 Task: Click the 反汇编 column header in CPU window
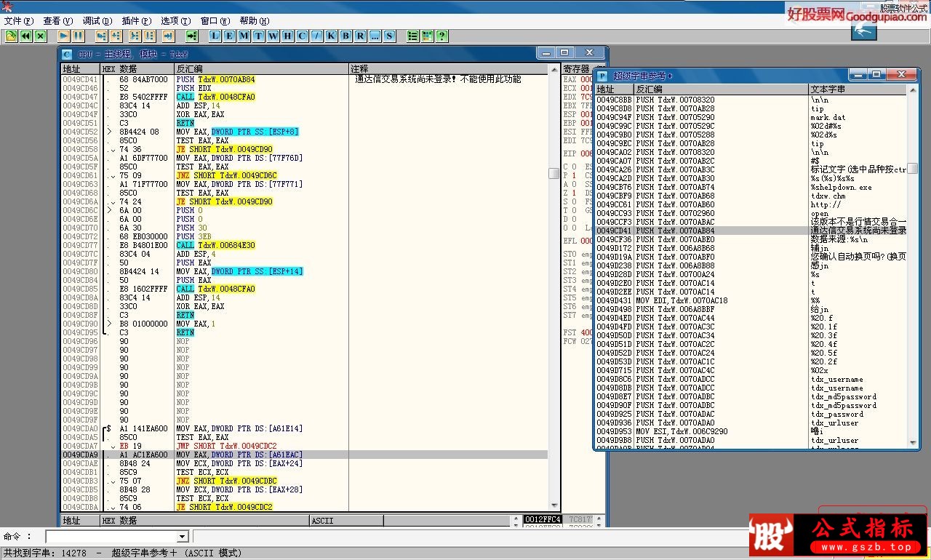pyautogui.click(x=261, y=69)
